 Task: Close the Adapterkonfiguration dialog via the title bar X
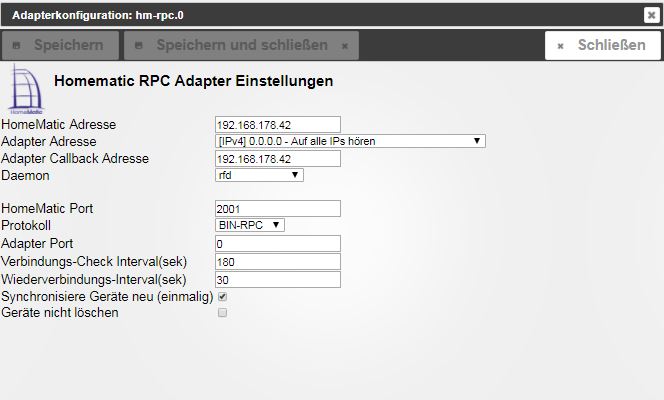coord(651,15)
